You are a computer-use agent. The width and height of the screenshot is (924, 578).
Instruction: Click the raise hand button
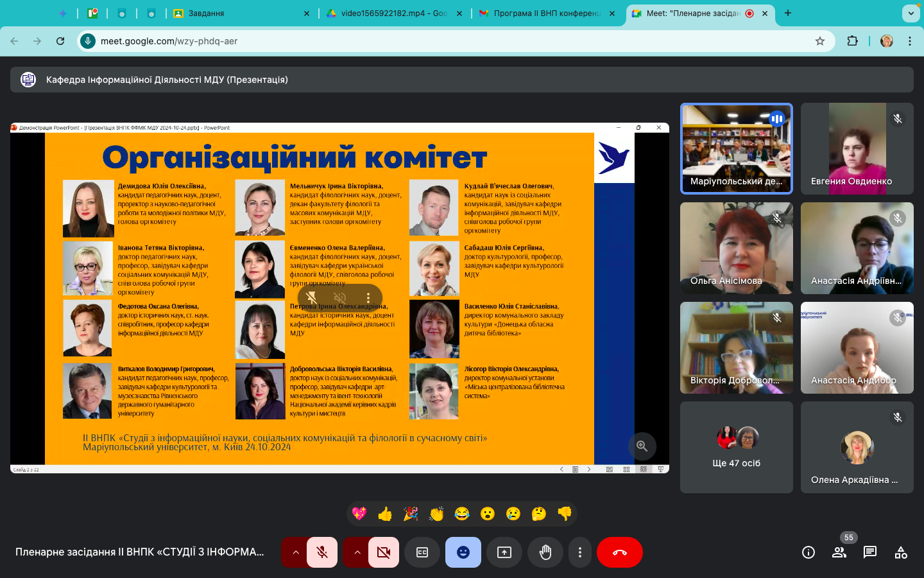(x=545, y=552)
